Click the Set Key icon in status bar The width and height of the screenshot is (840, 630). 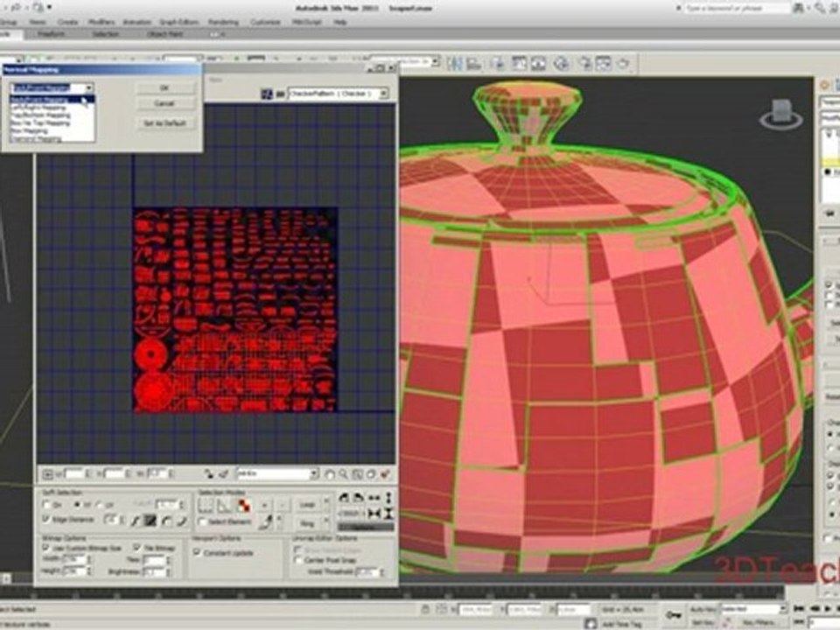point(672,614)
